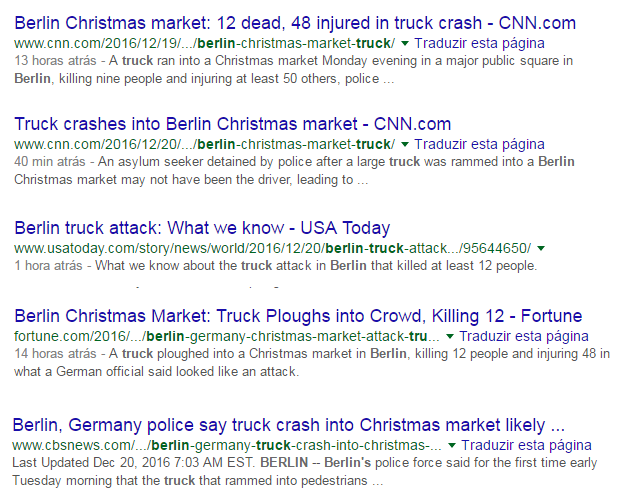626x498 pixels.
Task: Open USA Today 'What we know' headline
Action: tap(202, 228)
